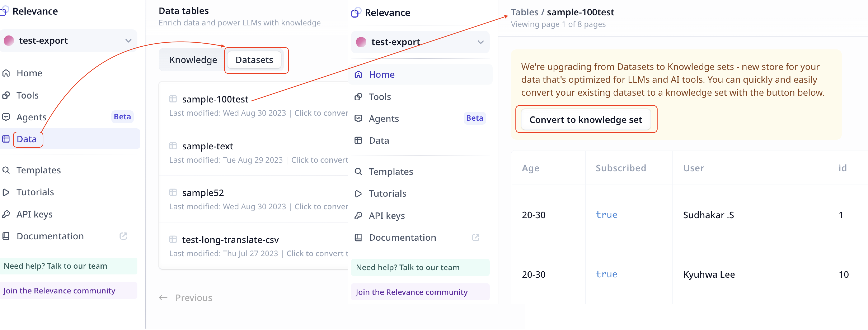The width and height of the screenshot is (868, 330).
Task: Click Tutorials play icon in left sidebar
Action: pos(6,192)
